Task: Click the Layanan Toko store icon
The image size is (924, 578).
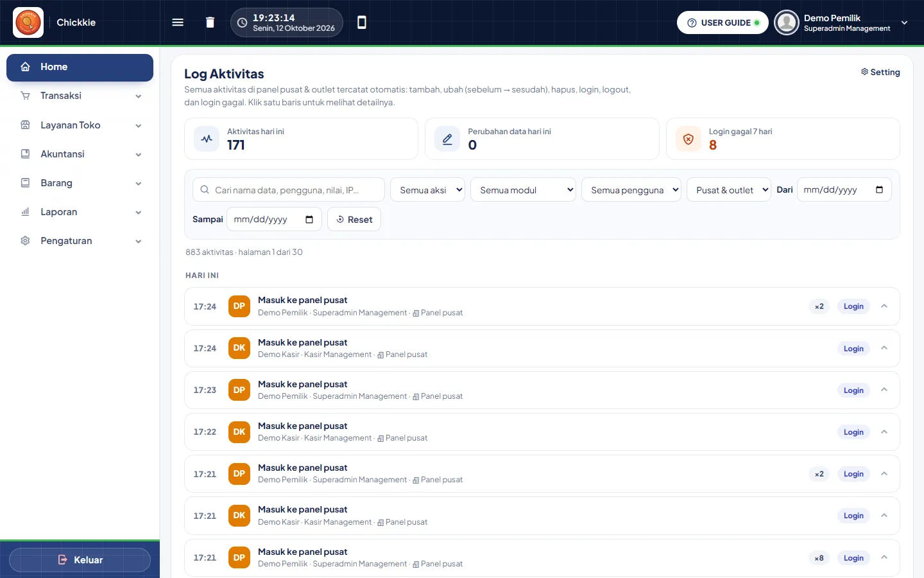Action: (x=26, y=125)
